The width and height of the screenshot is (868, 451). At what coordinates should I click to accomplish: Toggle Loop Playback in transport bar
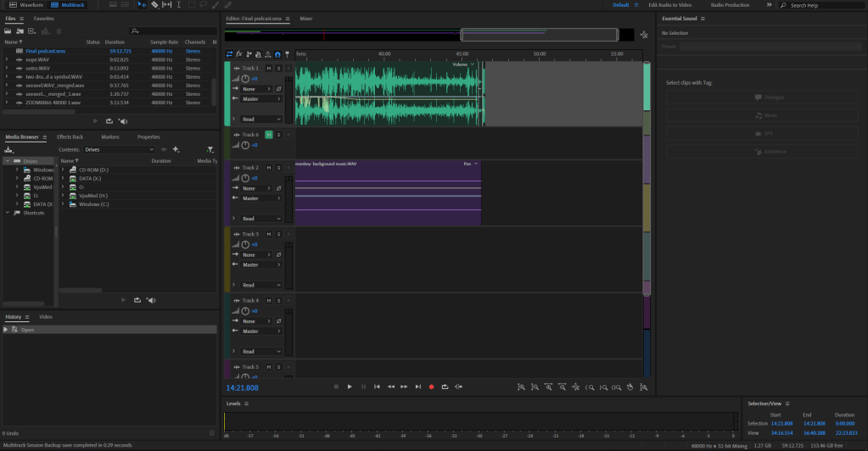(445, 387)
